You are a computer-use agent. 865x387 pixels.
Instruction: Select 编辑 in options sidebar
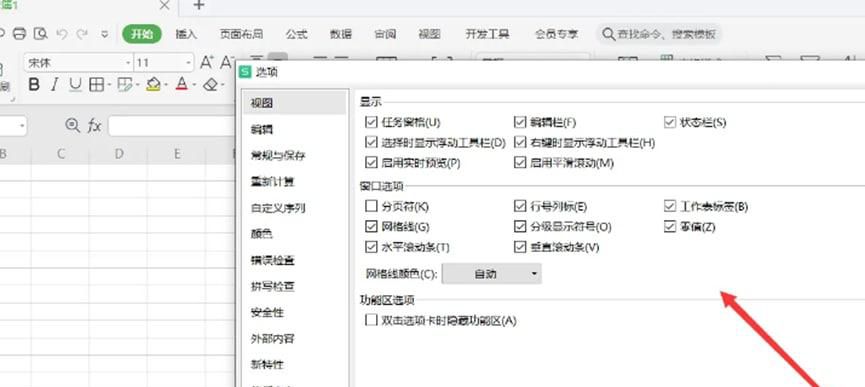tap(295, 130)
